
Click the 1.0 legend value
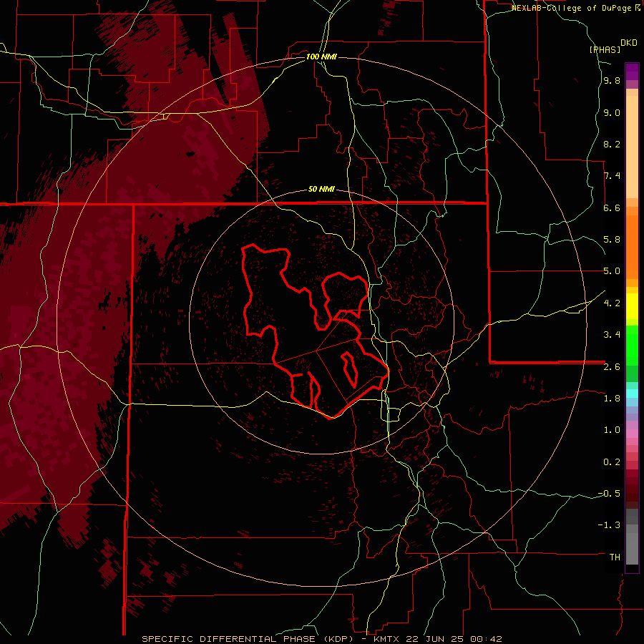coord(612,430)
